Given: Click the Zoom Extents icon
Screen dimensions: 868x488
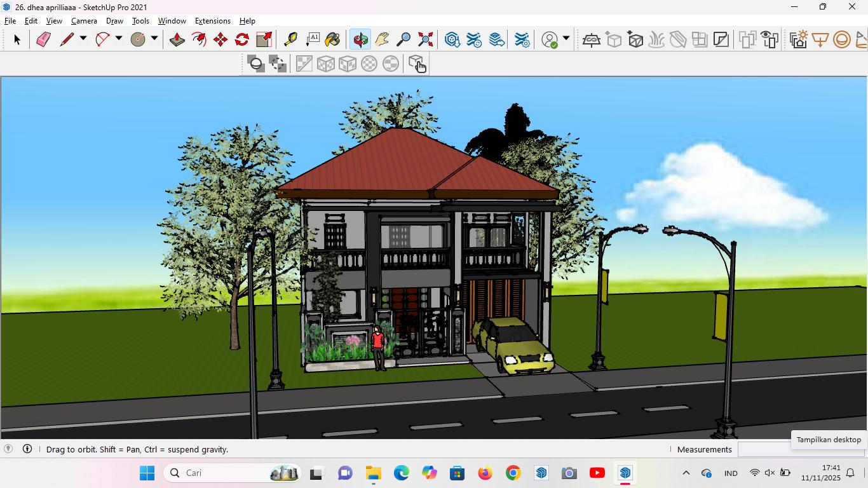Looking at the screenshot, I should click(426, 39).
